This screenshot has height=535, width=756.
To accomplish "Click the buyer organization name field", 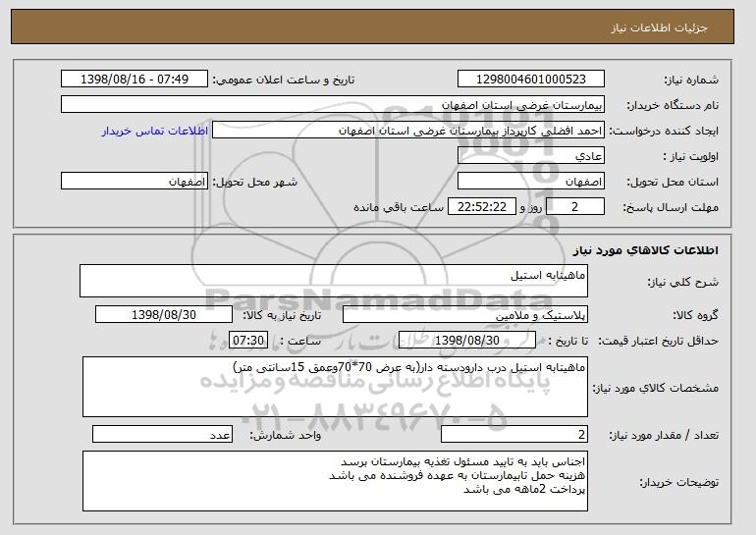I will click(x=333, y=105).
